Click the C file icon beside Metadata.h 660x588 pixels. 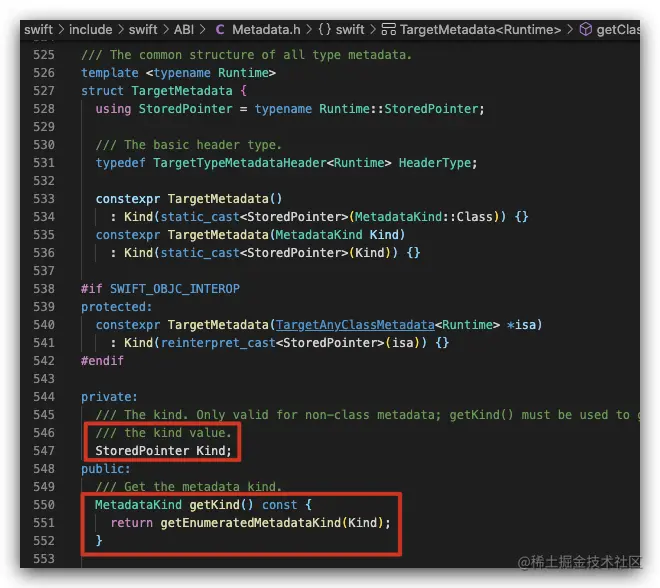click(220, 29)
